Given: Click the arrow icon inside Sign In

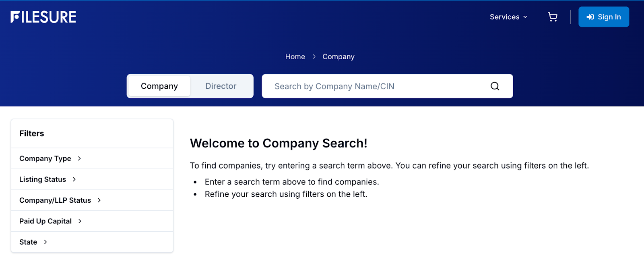Looking at the screenshot, I should pyautogui.click(x=590, y=17).
